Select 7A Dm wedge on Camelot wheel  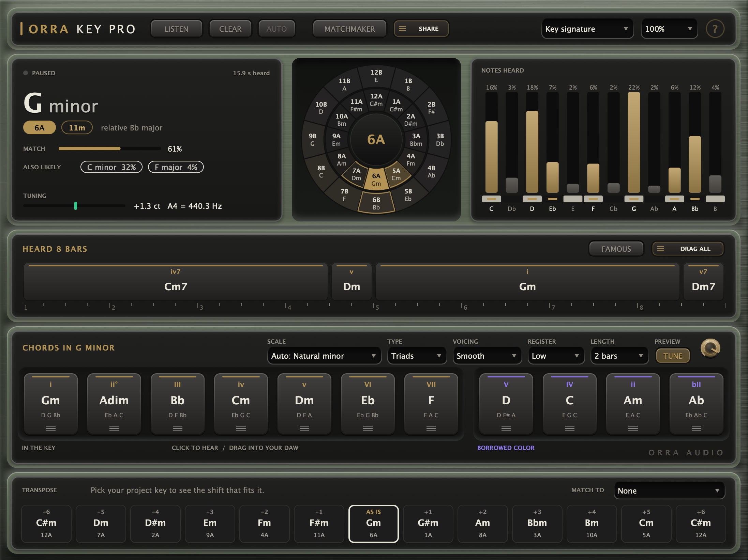(x=356, y=174)
